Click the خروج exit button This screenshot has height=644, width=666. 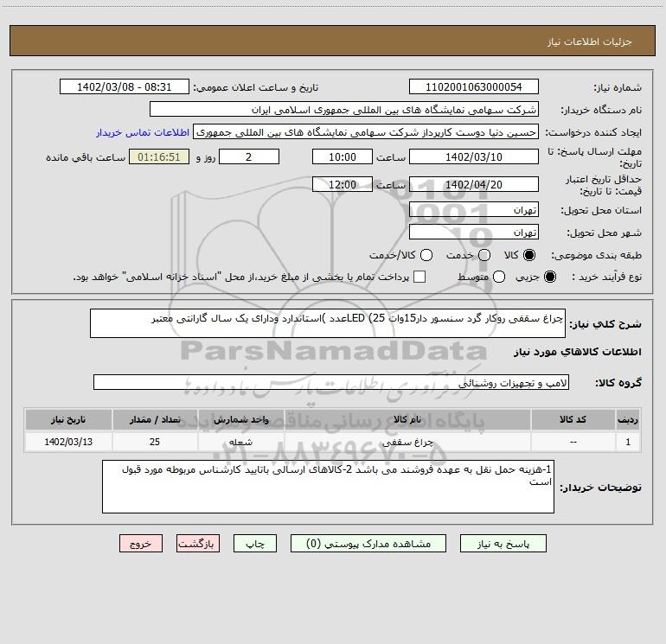[x=141, y=544]
